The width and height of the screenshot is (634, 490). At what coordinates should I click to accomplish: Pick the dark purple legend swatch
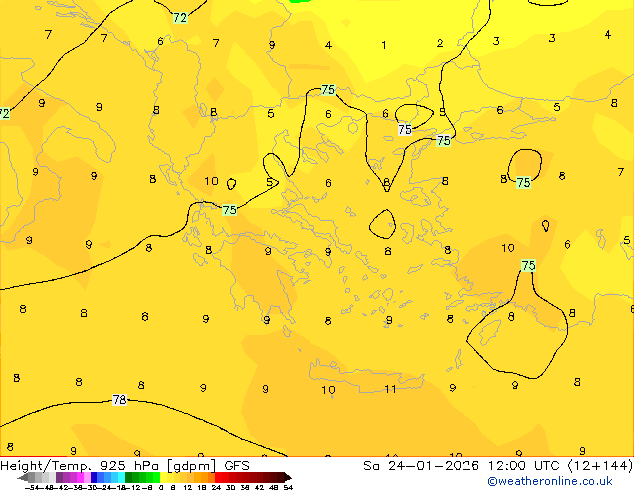click(59, 477)
